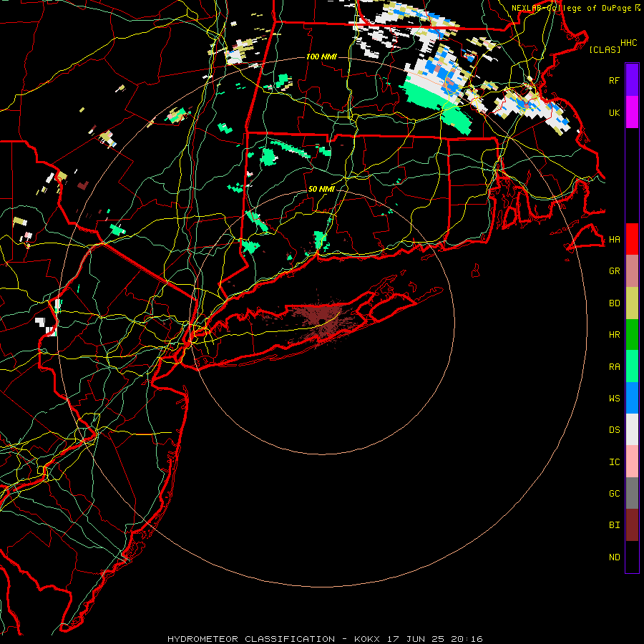Pick the dark green HR legend swatch
Screen dimensions: 644x644
[x=632, y=335]
